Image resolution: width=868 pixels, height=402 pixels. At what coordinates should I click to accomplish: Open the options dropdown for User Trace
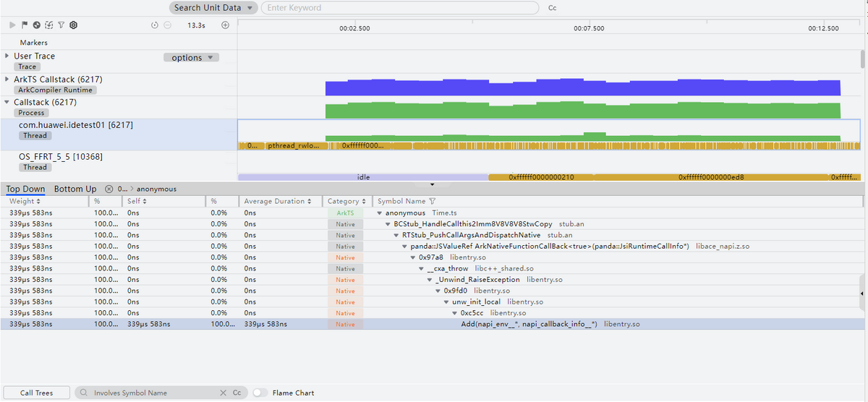coord(191,57)
